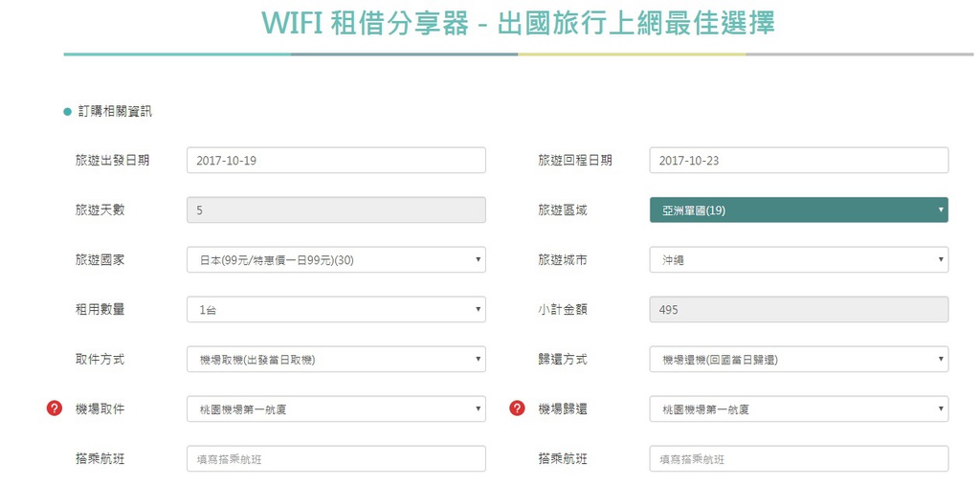Click the red help icon beside 機場歸還
This screenshot has height=485, width=980.
coord(517,408)
